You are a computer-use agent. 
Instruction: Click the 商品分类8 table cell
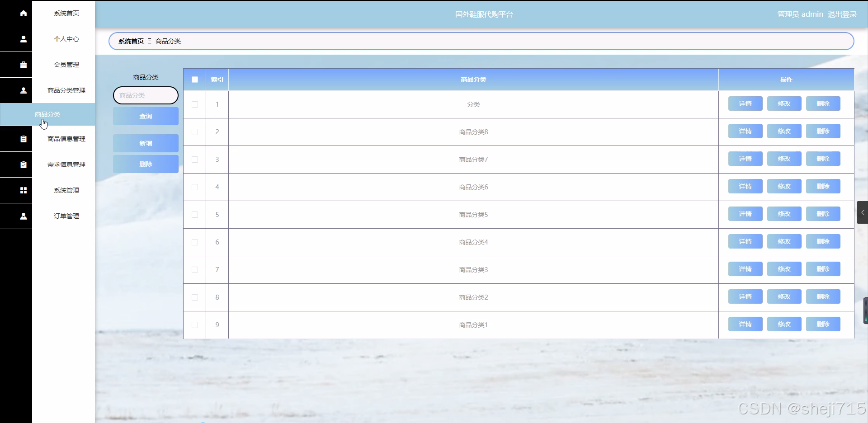click(x=473, y=132)
